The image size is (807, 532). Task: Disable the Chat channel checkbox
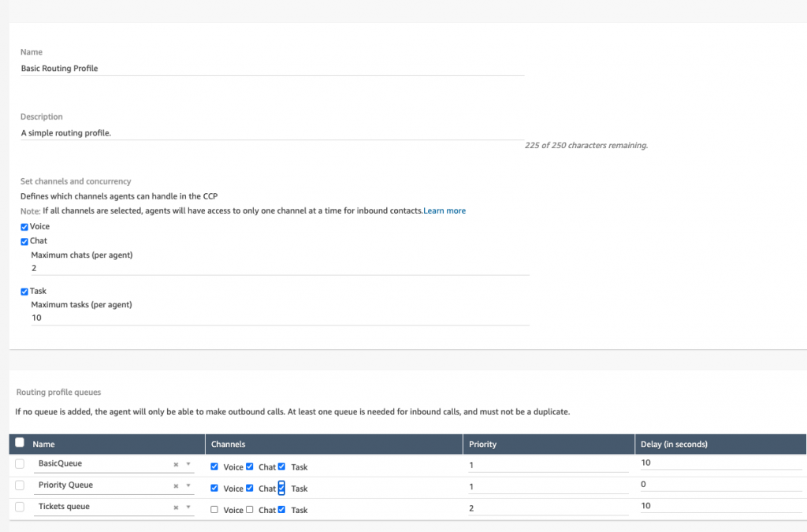pos(23,241)
